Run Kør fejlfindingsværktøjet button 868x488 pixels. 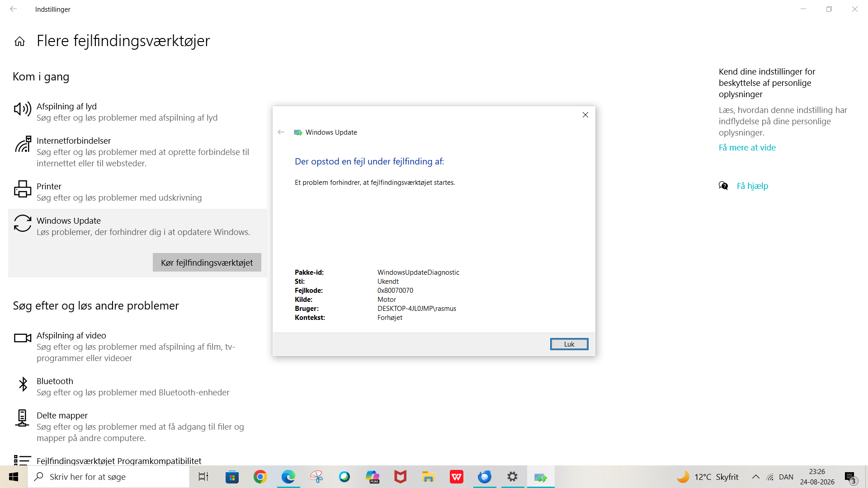coord(207,263)
